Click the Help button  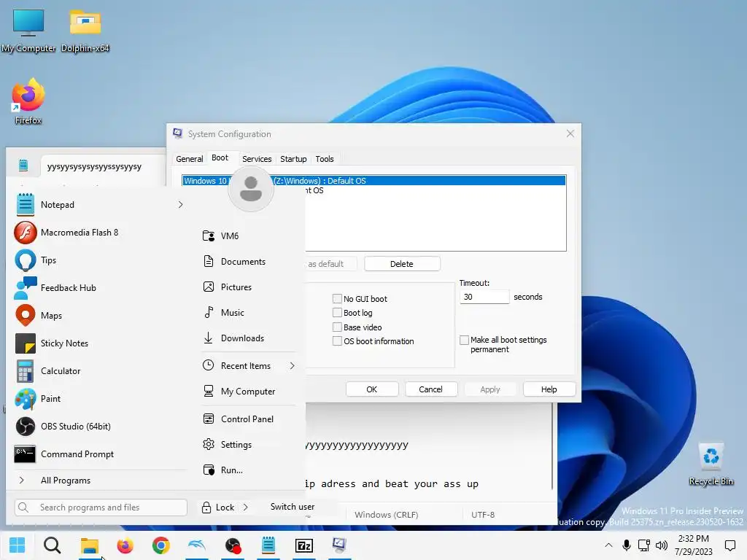point(549,389)
